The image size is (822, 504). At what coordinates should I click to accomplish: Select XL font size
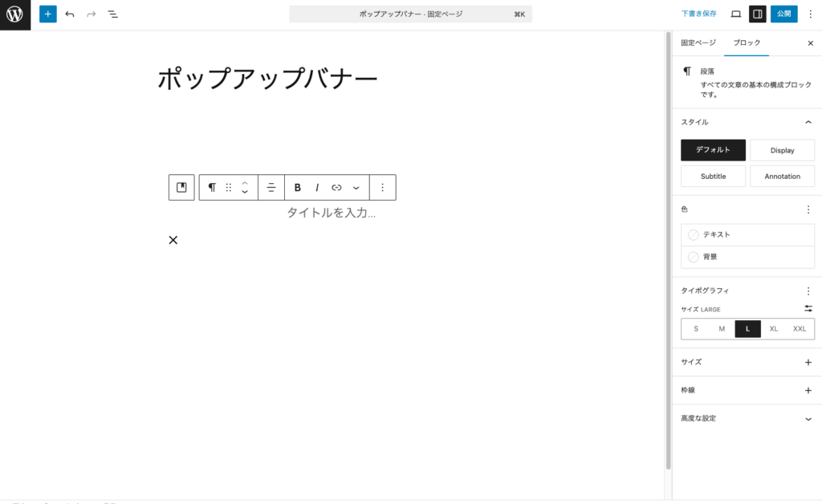pos(773,329)
